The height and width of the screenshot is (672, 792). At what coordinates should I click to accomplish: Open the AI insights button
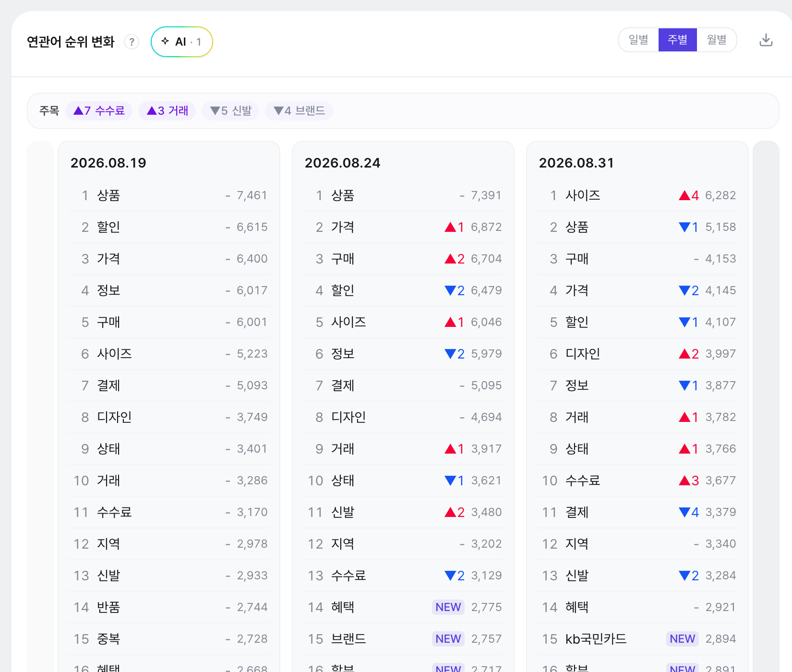[182, 42]
